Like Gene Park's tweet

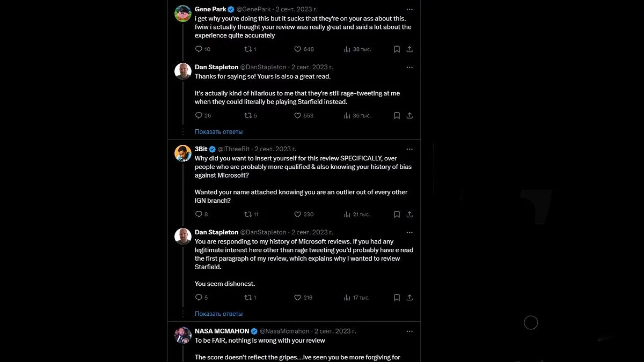[x=298, y=49]
